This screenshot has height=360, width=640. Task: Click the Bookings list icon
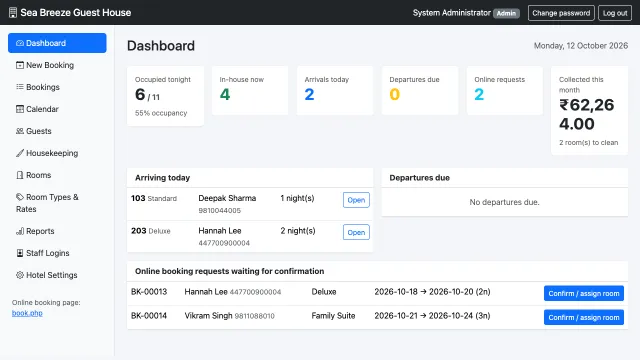pos(20,87)
